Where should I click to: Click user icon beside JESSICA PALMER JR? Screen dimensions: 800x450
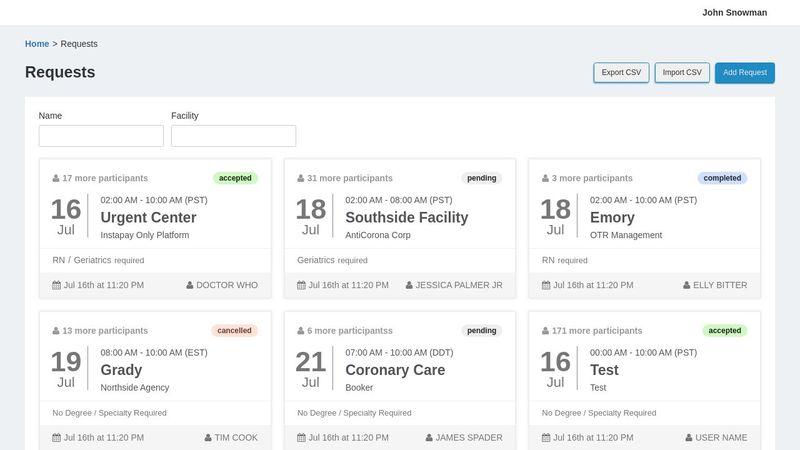tap(408, 285)
